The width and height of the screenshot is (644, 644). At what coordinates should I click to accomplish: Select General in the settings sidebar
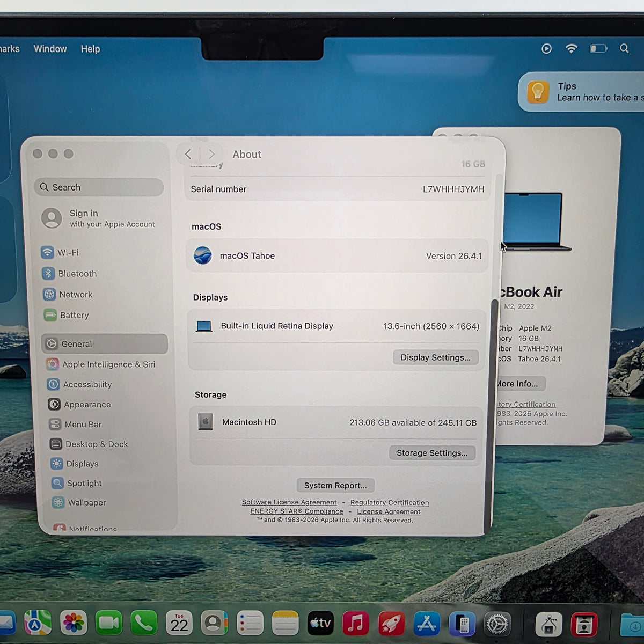(105, 344)
